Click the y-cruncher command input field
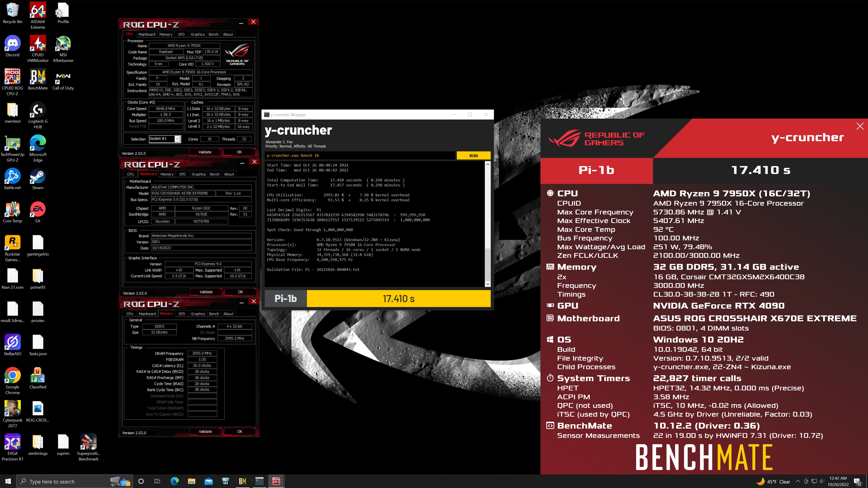Image resolution: width=868 pixels, height=488 pixels. pos(360,156)
